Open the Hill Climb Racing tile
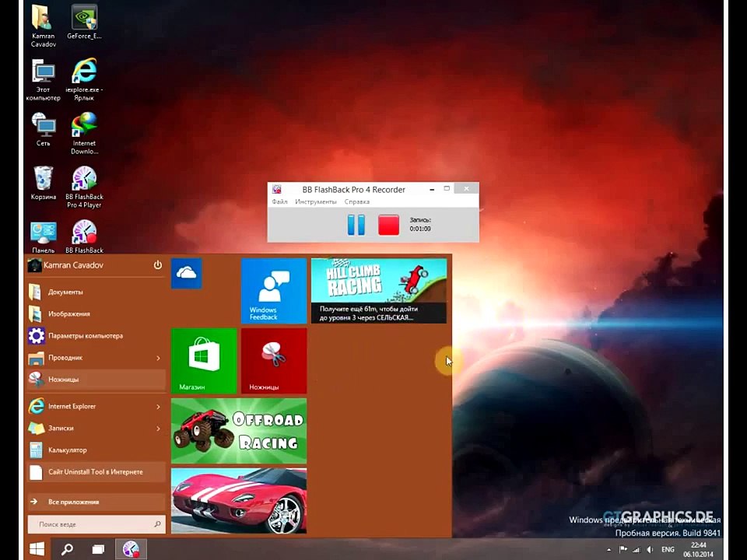 point(379,291)
